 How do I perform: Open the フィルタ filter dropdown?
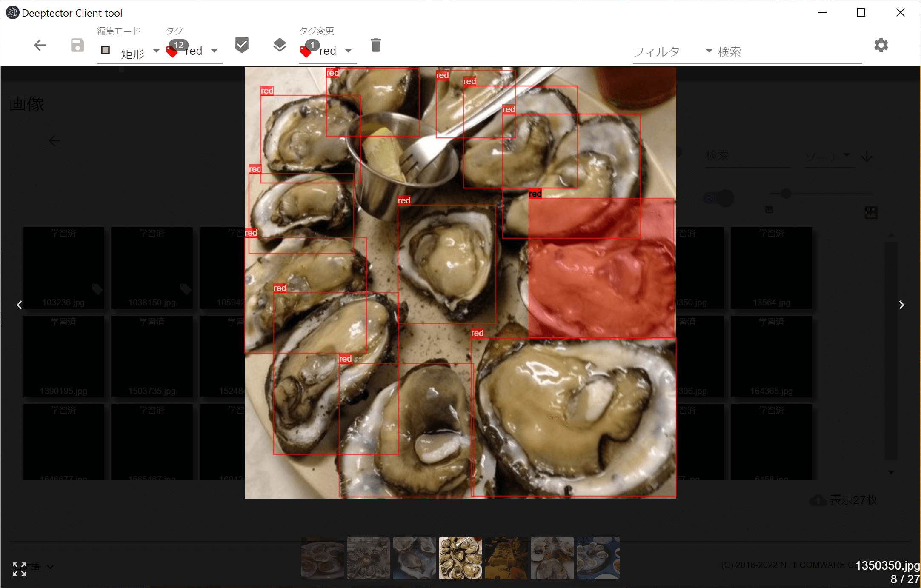708,50
